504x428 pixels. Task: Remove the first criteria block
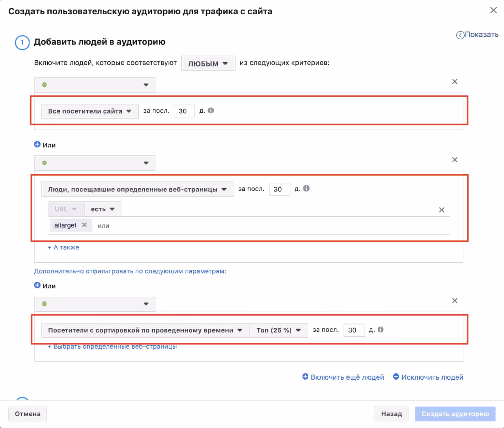coord(454,81)
